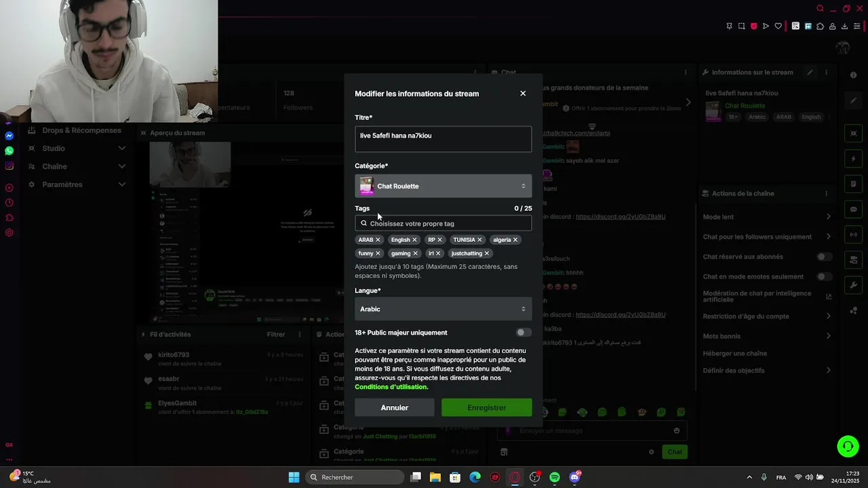868x488 pixels.
Task: Click the browser extensions cube icon
Action: tap(820, 26)
